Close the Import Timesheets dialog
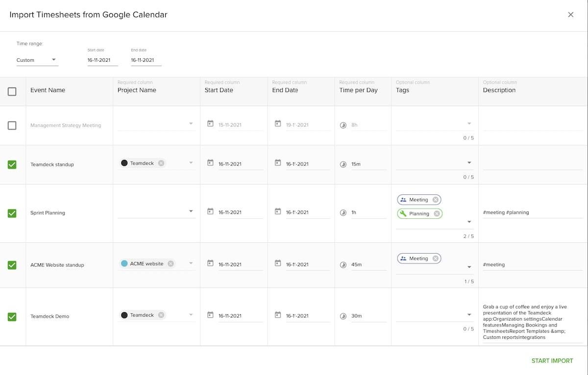Viewport: 588px width, 375px height. coord(570,15)
